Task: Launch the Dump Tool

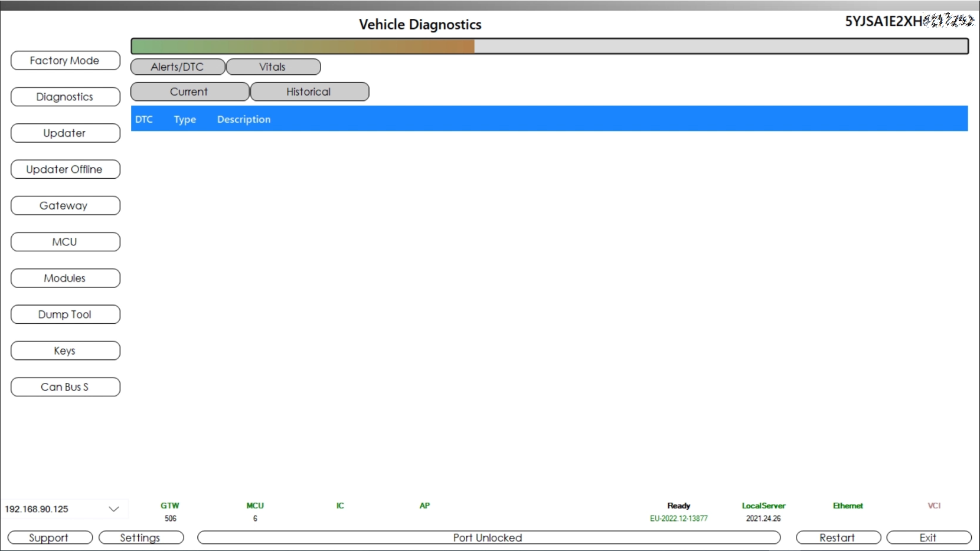Action: tap(65, 314)
